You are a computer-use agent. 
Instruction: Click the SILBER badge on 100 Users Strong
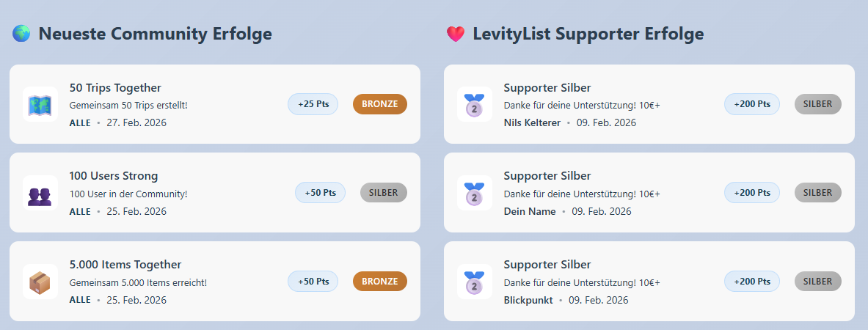pos(383,193)
